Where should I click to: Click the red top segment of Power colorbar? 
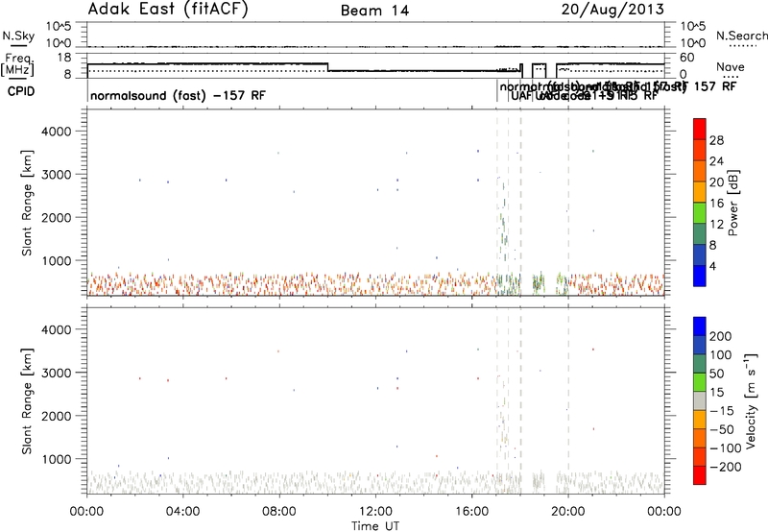click(x=700, y=129)
